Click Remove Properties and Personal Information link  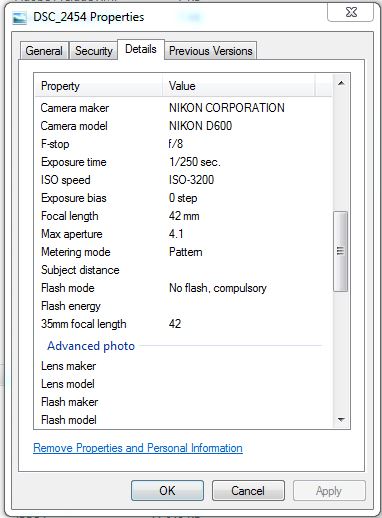point(138,448)
